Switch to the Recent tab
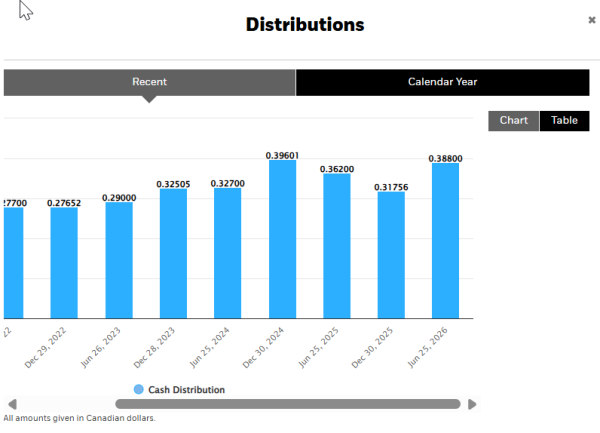The image size is (600, 433). 150,82
